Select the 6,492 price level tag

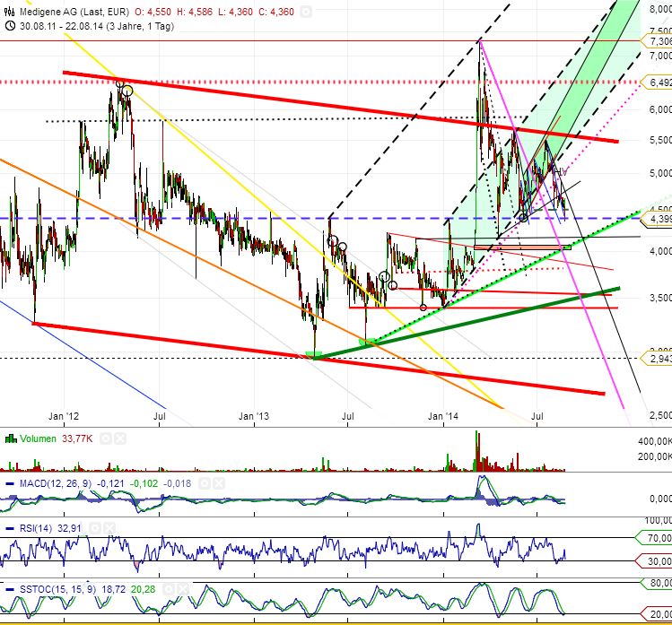tap(656, 82)
